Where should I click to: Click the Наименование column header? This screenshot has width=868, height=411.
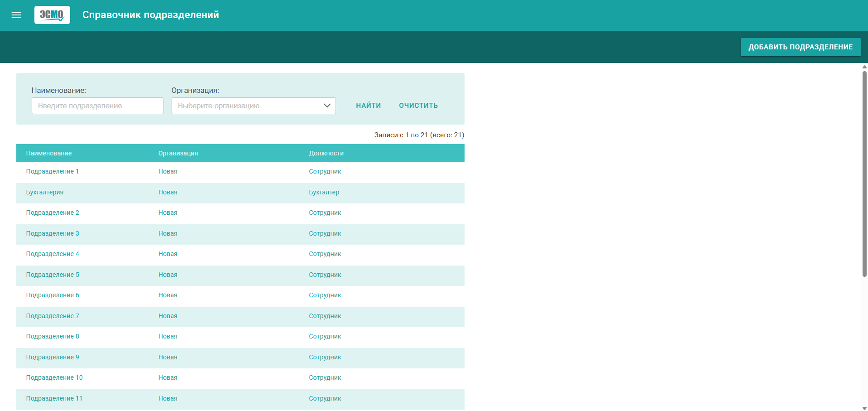click(49, 153)
